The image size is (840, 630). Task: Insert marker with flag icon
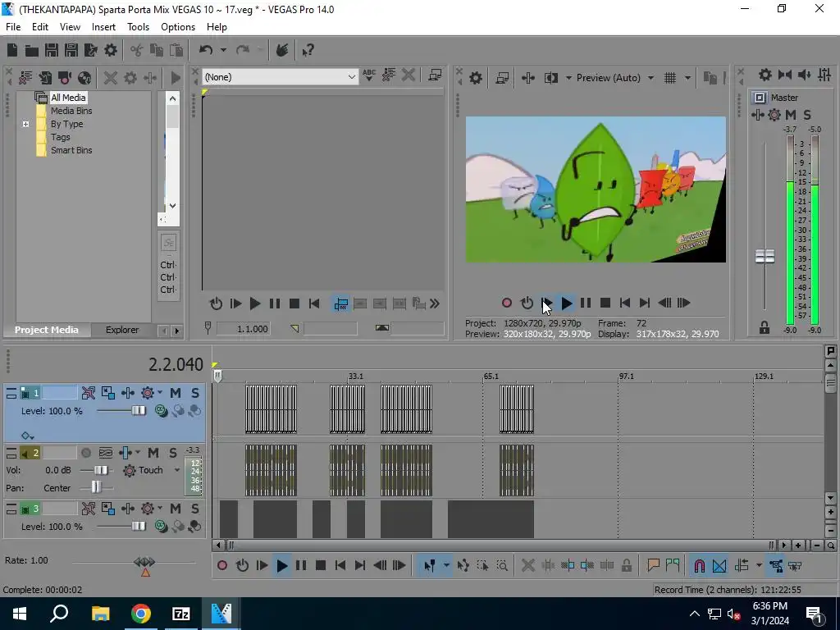tap(653, 565)
